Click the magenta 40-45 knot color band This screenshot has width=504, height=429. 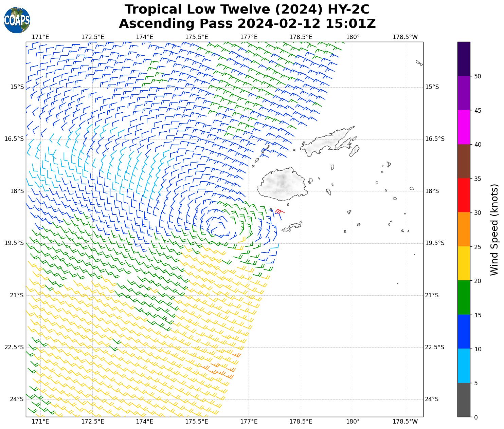tap(464, 127)
